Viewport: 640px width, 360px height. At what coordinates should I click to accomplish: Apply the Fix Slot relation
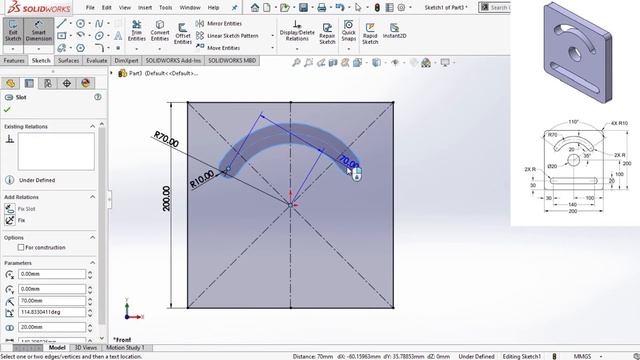pyautogui.click(x=20, y=209)
